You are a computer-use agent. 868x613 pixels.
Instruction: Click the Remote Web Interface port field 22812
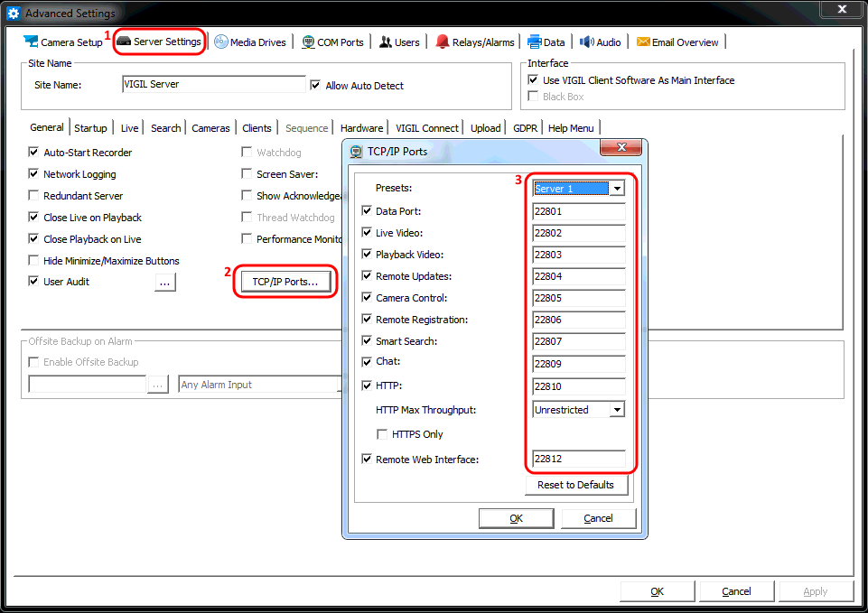click(x=578, y=459)
